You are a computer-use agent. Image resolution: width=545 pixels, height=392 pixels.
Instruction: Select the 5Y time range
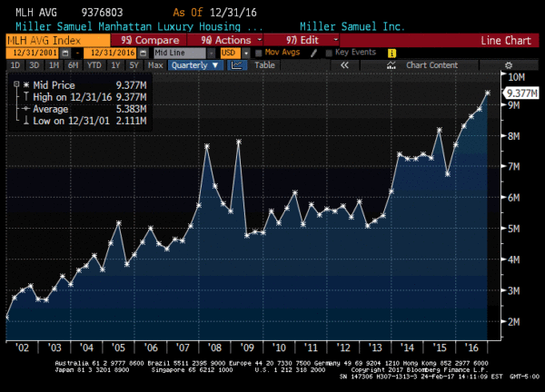tap(133, 65)
